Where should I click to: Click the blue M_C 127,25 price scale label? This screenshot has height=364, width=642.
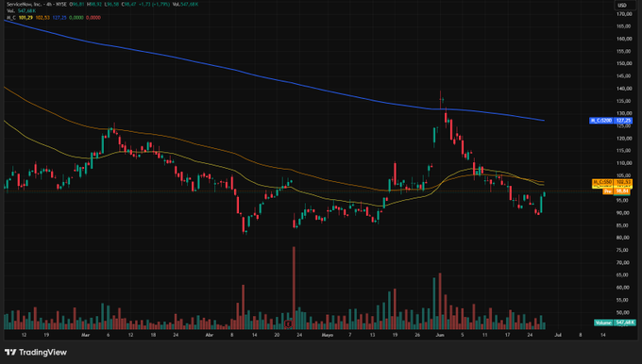tap(611, 121)
